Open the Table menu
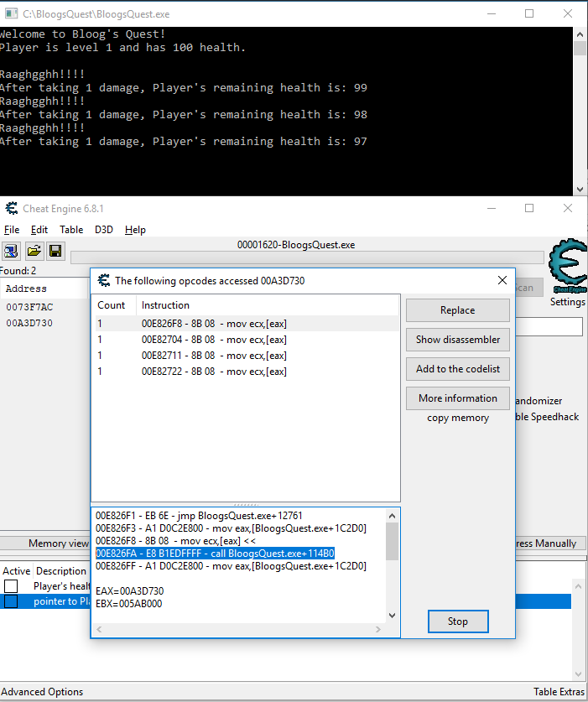 71,230
